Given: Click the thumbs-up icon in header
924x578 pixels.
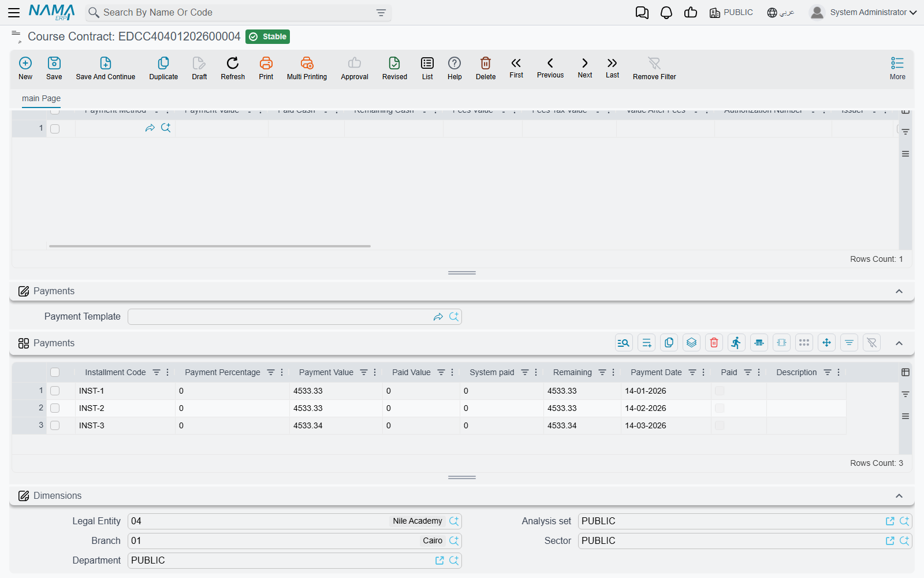Looking at the screenshot, I should pyautogui.click(x=691, y=13).
